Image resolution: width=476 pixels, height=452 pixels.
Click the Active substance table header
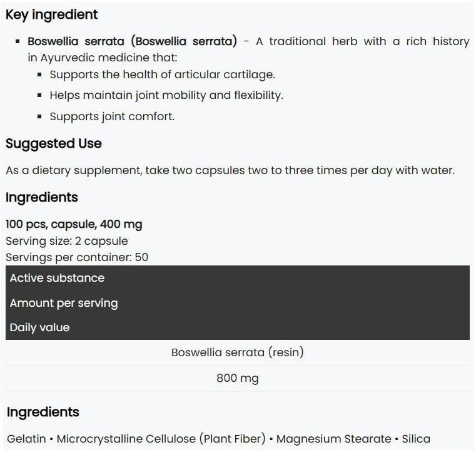click(x=57, y=278)
